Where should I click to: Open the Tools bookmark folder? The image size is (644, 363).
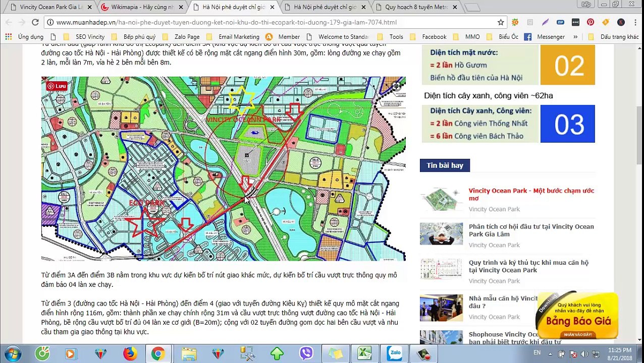390,37
